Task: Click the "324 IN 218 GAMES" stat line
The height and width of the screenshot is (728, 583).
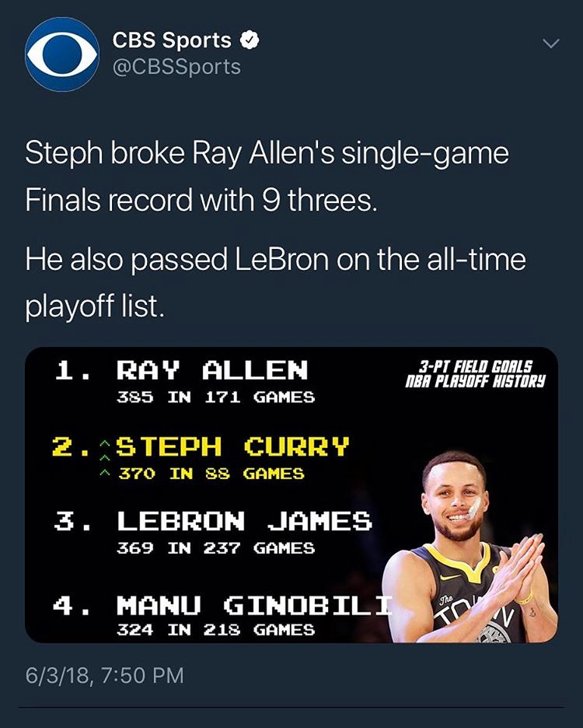Action: 215,630
